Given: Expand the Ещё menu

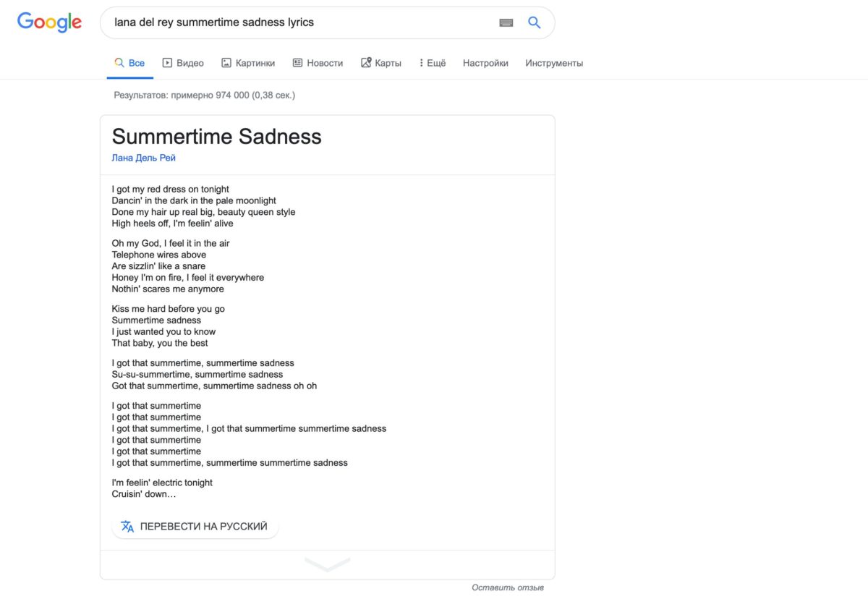Looking at the screenshot, I should pos(433,63).
